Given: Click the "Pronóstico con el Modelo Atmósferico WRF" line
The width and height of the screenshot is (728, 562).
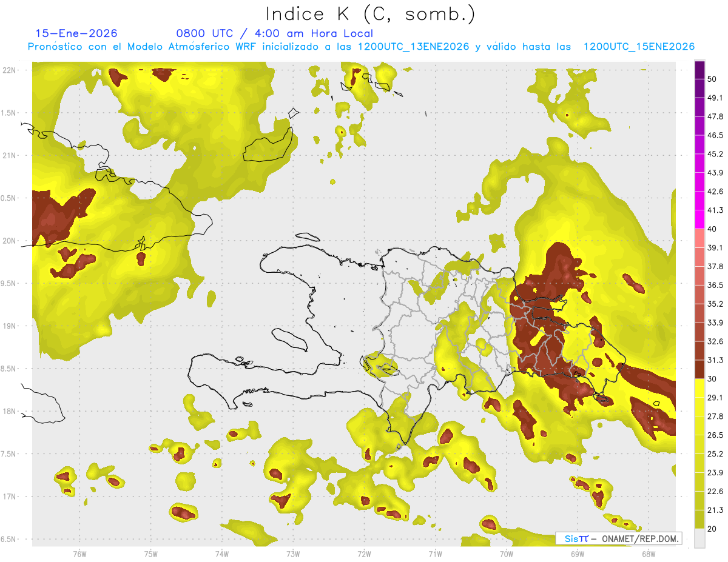Looking at the screenshot, I should [361, 47].
